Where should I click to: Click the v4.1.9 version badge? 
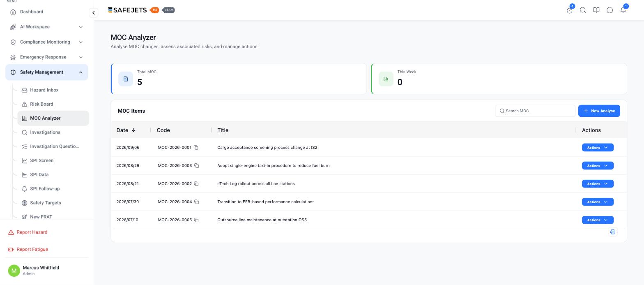point(169,10)
